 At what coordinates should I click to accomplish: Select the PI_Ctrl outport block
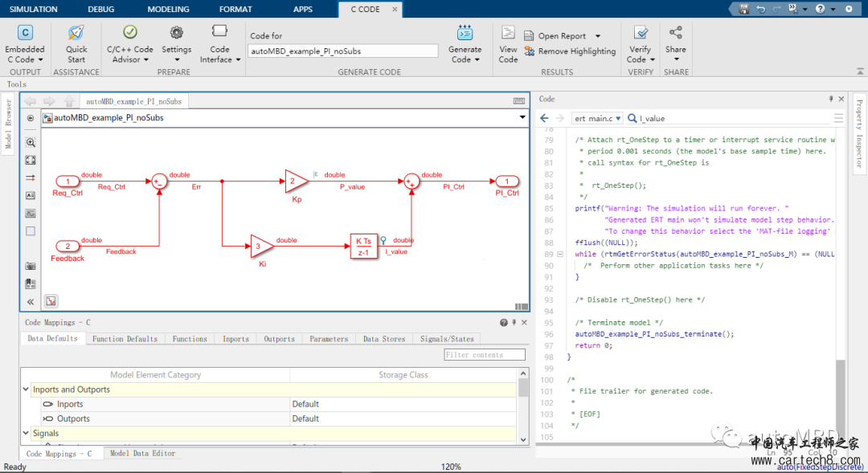coord(506,181)
